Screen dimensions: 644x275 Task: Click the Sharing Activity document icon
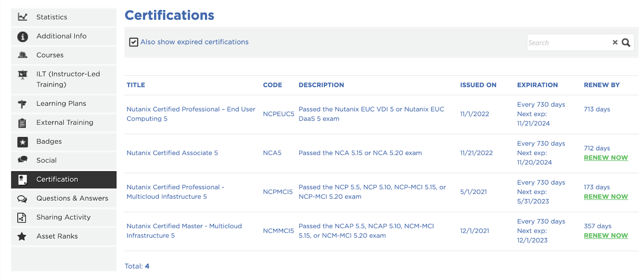coord(22,218)
